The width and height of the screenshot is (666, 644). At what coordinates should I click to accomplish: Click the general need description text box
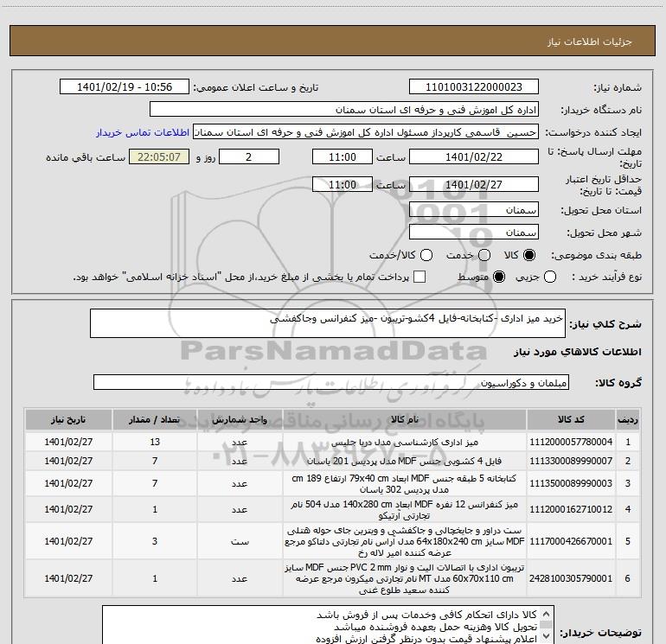pos(328,323)
